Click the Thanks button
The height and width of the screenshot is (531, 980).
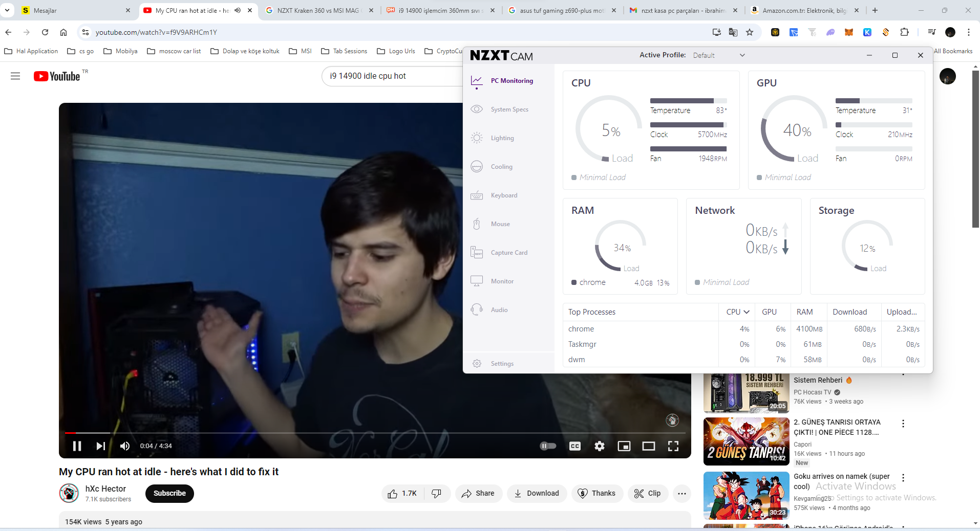pyautogui.click(x=597, y=494)
